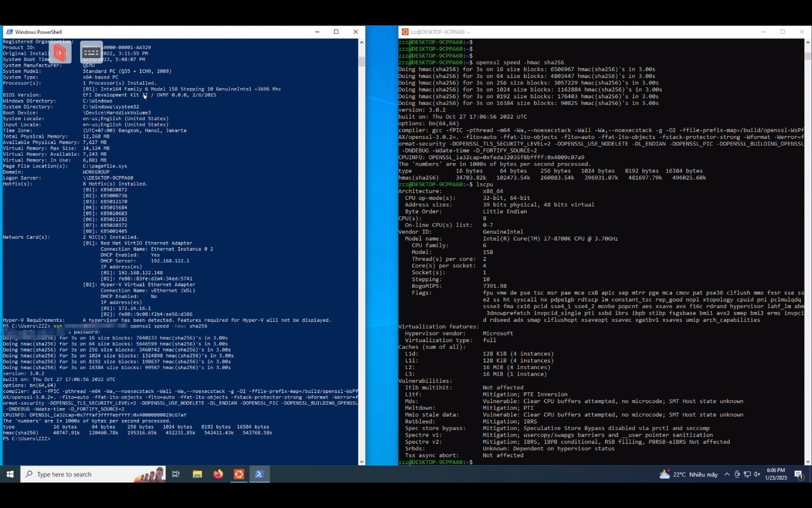Show hidden tray icons chevron
This screenshot has width=812, height=508.
click(727, 474)
